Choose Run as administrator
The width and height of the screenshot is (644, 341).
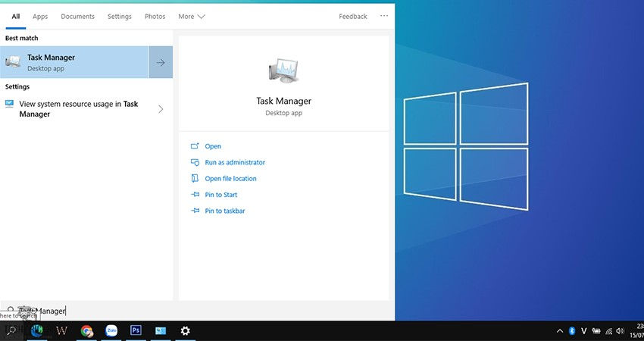click(x=235, y=162)
